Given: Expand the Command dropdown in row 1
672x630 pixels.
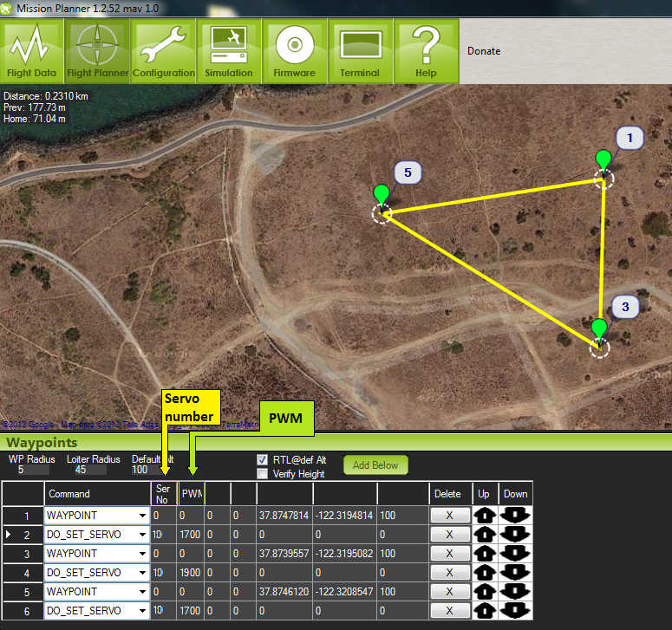Looking at the screenshot, I should click(141, 516).
